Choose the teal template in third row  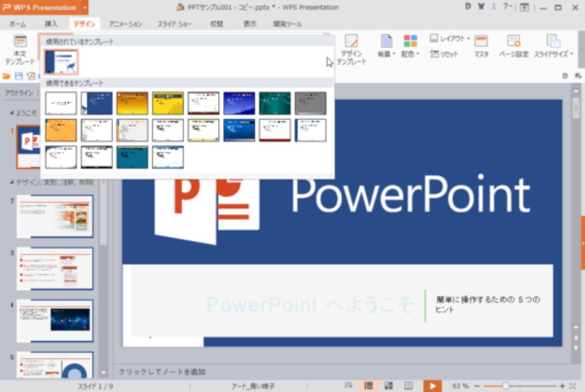tap(132, 157)
